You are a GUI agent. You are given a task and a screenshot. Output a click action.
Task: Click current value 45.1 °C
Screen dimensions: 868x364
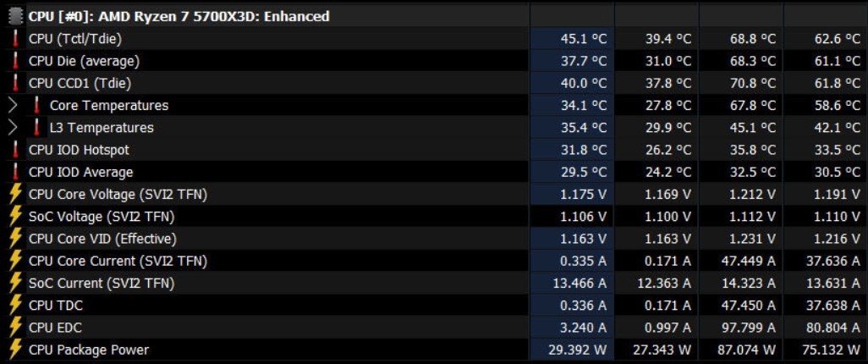pyautogui.click(x=584, y=39)
